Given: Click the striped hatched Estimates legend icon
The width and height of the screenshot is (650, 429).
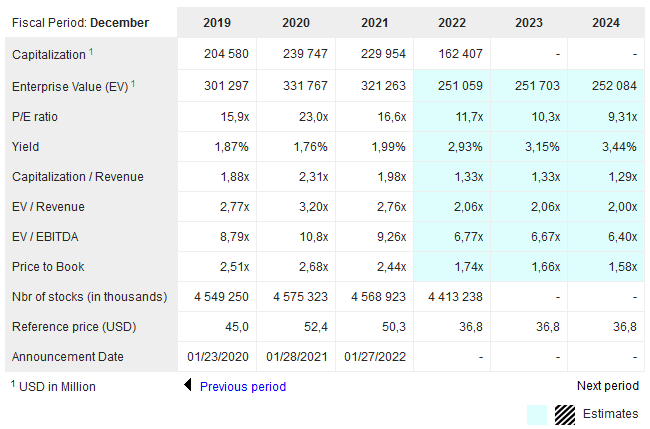Looking at the screenshot, I should pyautogui.click(x=565, y=414).
